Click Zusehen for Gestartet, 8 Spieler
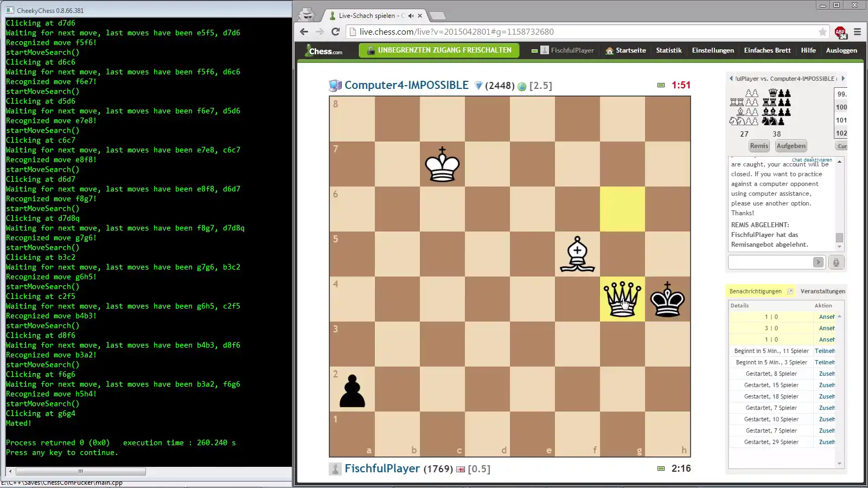Image resolution: width=868 pixels, height=488 pixels. coord(827,374)
